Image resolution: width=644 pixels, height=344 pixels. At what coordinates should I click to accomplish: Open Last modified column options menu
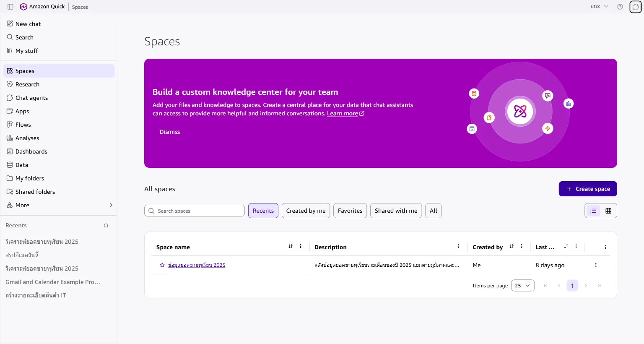tap(576, 247)
